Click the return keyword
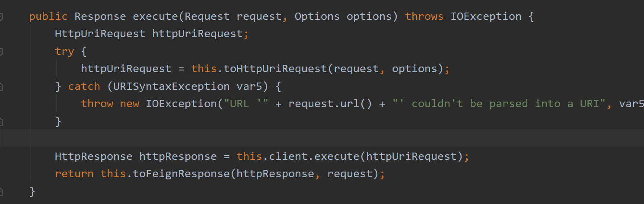Viewport: 644px width, 204px height. click(74, 174)
